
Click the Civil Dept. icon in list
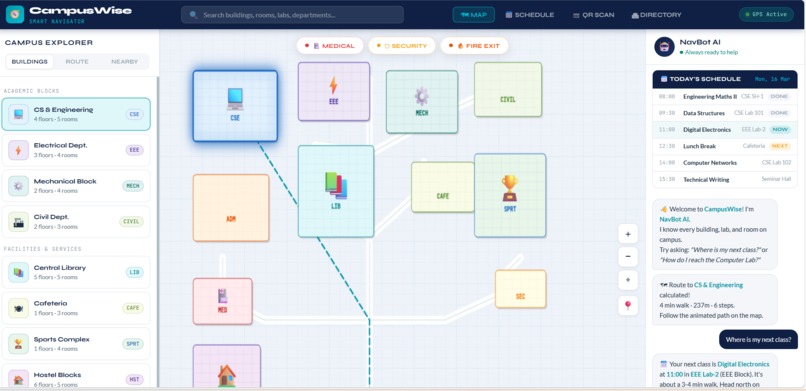coord(19,221)
